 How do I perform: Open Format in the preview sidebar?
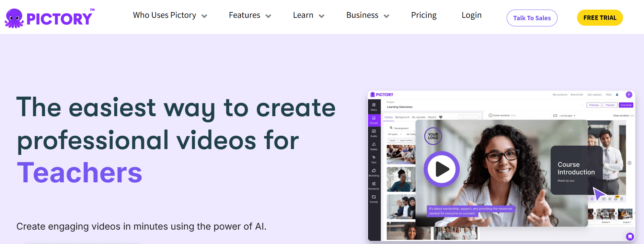tap(374, 199)
